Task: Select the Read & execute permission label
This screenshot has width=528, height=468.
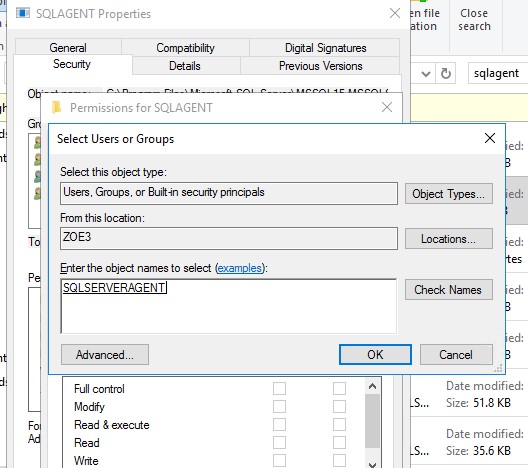Action: coord(111,425)
